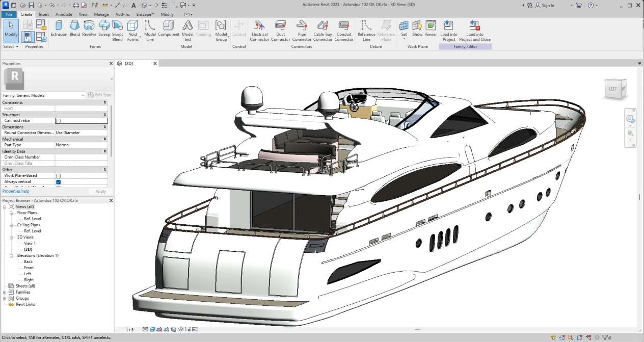Click Load into Project and Close

point(475,31)
